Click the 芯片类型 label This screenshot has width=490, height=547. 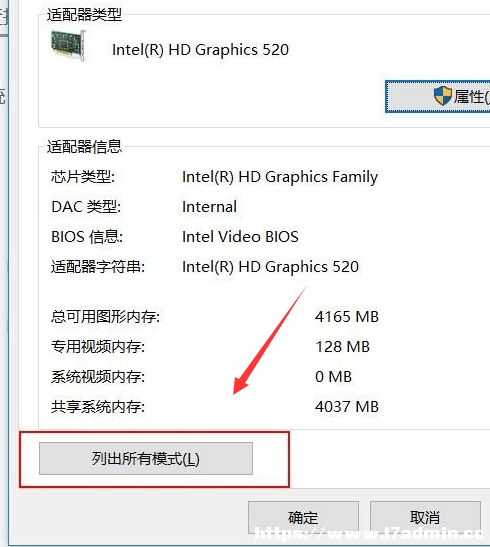tap(83, 177)
